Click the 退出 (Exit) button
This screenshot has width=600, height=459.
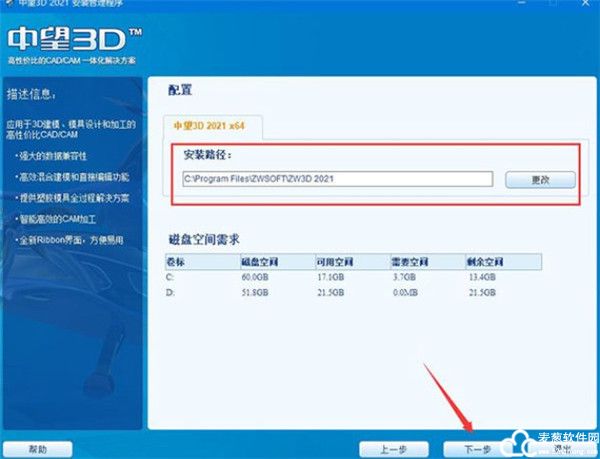(x=561, y=449)
